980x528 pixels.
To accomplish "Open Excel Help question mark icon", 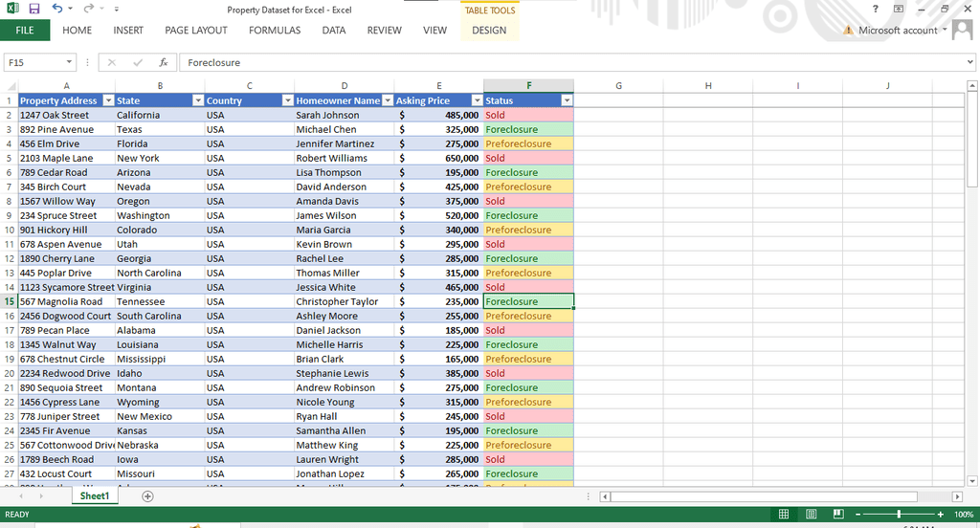I will click(875, 10).
